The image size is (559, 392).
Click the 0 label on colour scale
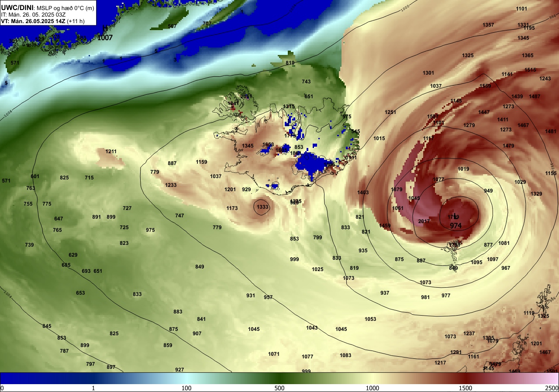(x=2, y=388)
